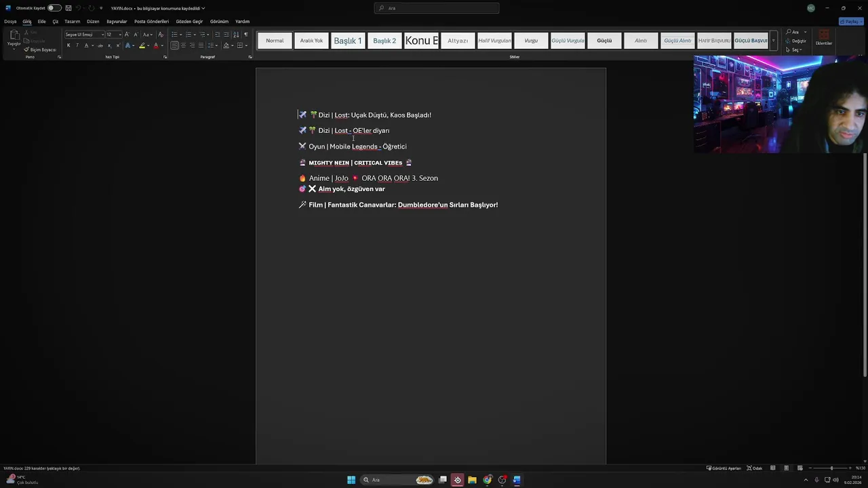
Task: Open the Görünüm ribbon tab
Action: tap(219, 21)
